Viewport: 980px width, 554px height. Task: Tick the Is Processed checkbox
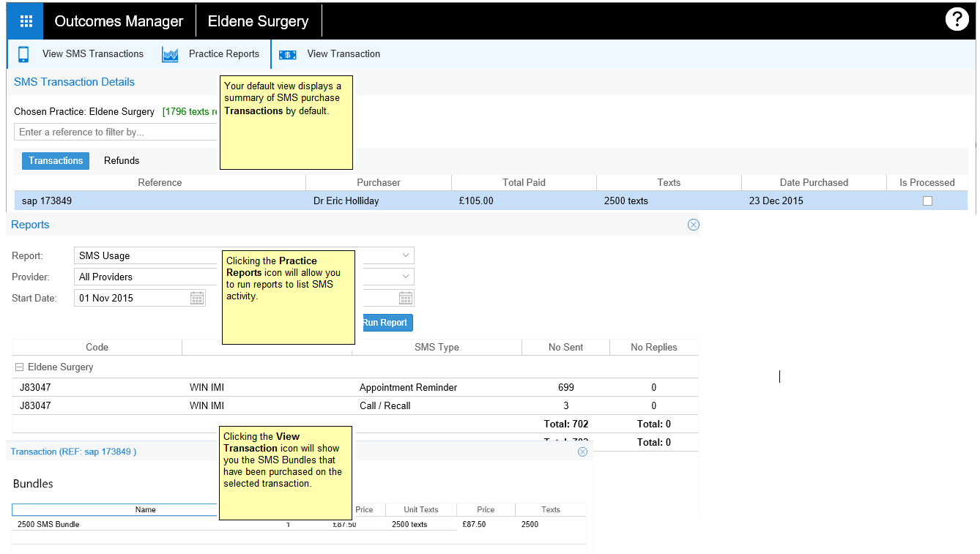pyautogui.click(x=927, y=201)
